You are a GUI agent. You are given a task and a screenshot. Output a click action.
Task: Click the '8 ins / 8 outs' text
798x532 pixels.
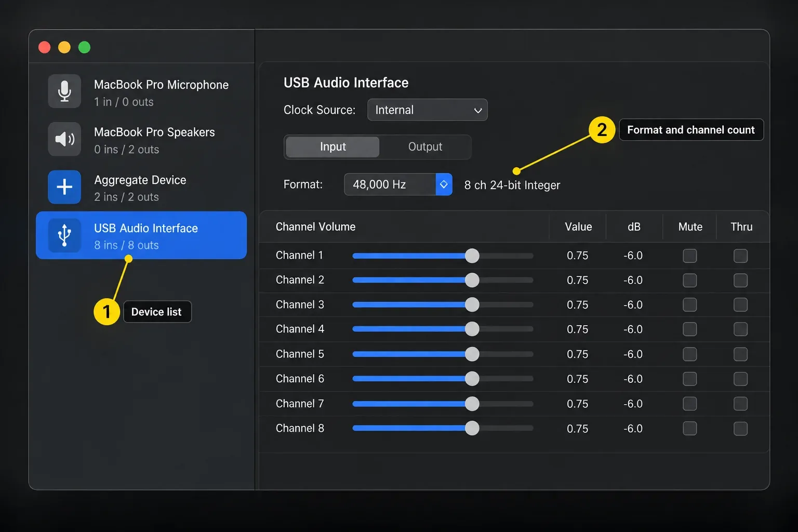pos(126,245)
